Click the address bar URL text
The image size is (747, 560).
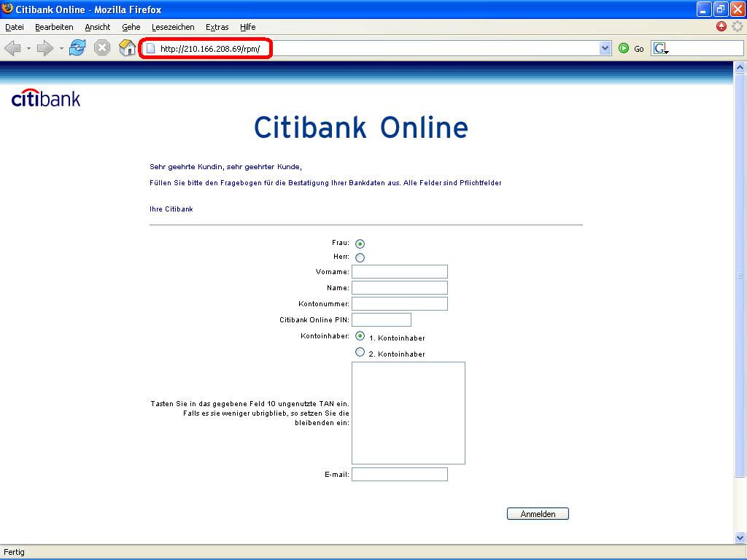(210, 49)
